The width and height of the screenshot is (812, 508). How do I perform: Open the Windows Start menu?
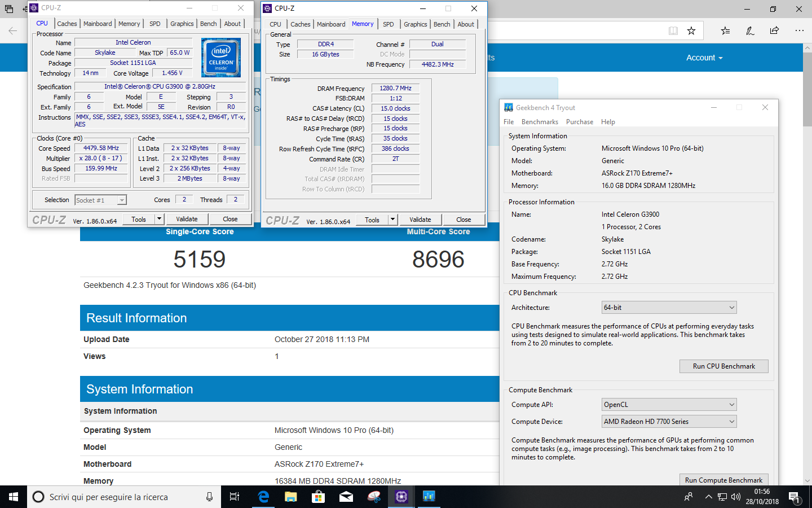(x=14, y=497)
